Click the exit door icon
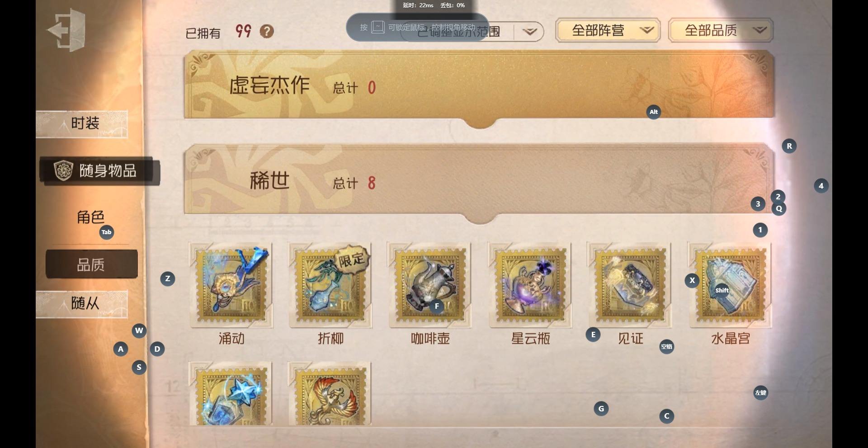868x448 pixels. (66, 30)
